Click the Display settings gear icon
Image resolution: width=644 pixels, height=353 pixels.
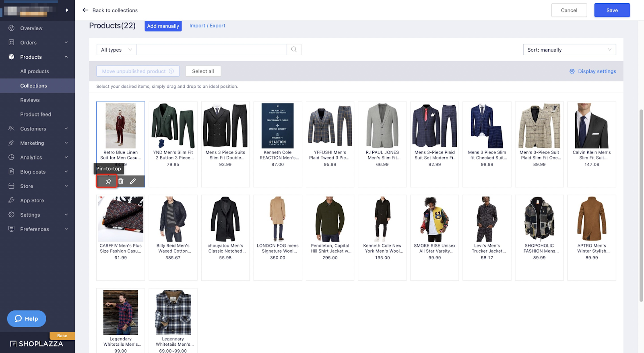pyautogui.click(x=572, y=71)
